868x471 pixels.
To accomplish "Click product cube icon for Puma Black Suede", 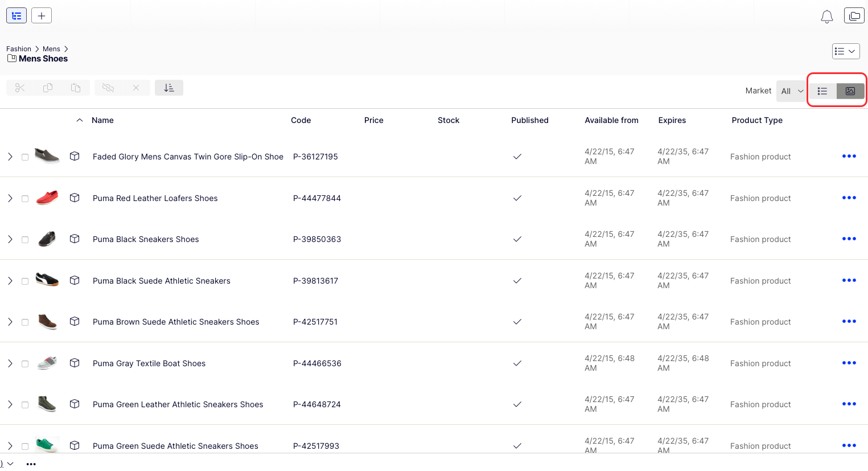I will click(75, 280).
